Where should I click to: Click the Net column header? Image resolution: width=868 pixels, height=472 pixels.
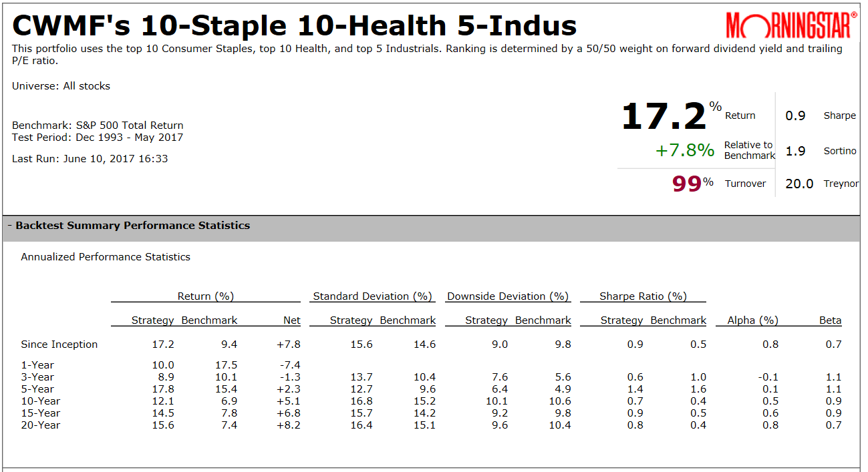[292, 320]
